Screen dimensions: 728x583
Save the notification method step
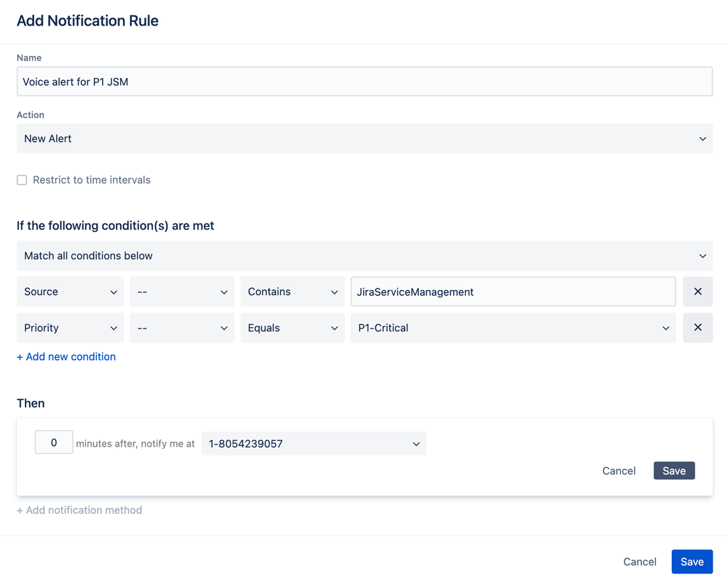[674, 471]
